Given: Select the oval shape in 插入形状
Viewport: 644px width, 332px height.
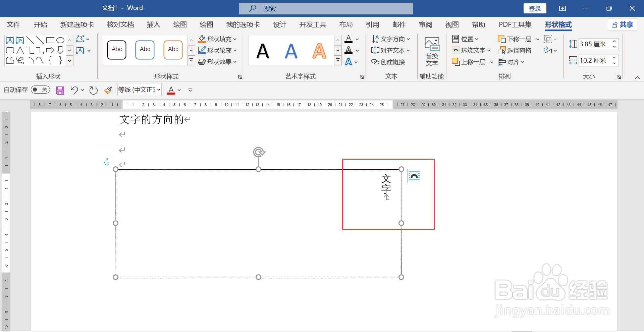Looking at the screenshot, I should [x=60, y=40].
